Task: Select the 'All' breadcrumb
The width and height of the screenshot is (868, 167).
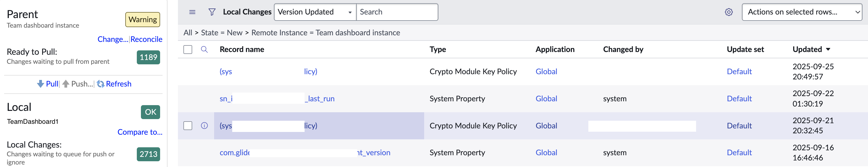Action: click(188, 33)
